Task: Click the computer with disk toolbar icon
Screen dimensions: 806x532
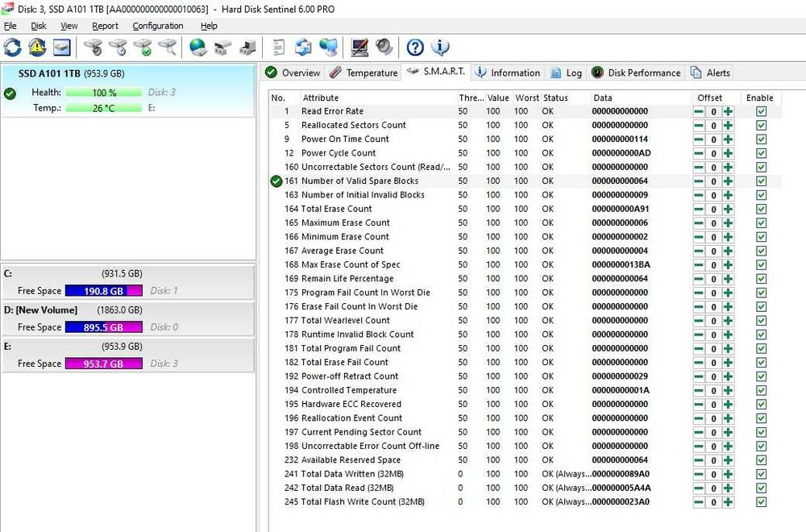Action: click(x=247, y=48)
